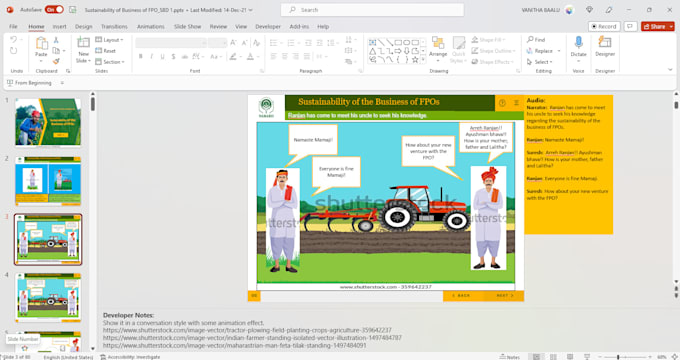The height and width of the screenshot is (360, 680).
Task: Open the font size combo box
Action: pos(217,43)
